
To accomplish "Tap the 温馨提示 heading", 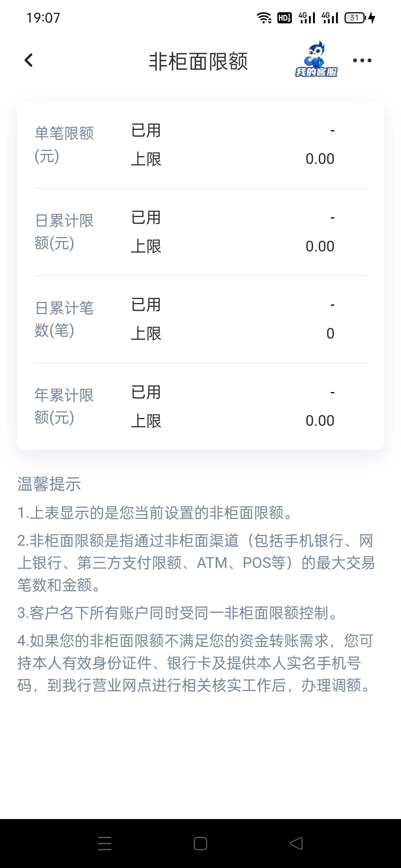I will click(49, 484).
